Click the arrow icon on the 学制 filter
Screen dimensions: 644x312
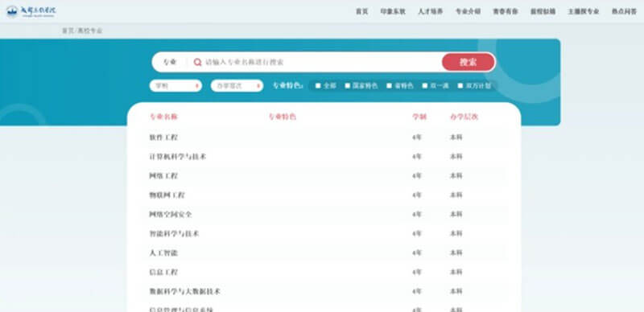197,86
